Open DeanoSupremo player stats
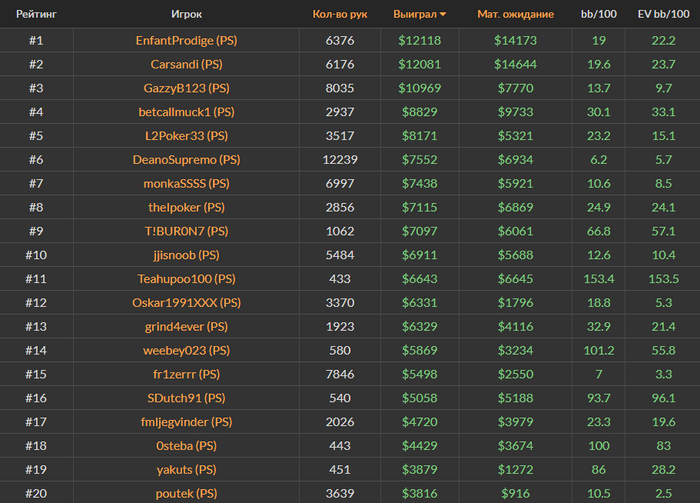This screenshot has width=700, height=503. 186,159
